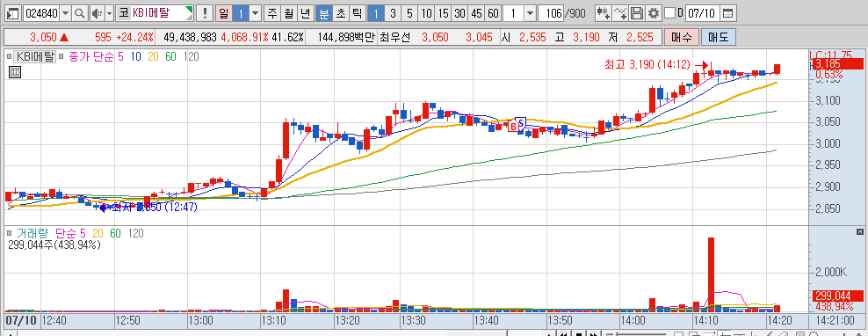This screenshot has width=868, height=336.
Task: Select the 틱 (tick) chart toggle
Action: click(x=358, y=12)
